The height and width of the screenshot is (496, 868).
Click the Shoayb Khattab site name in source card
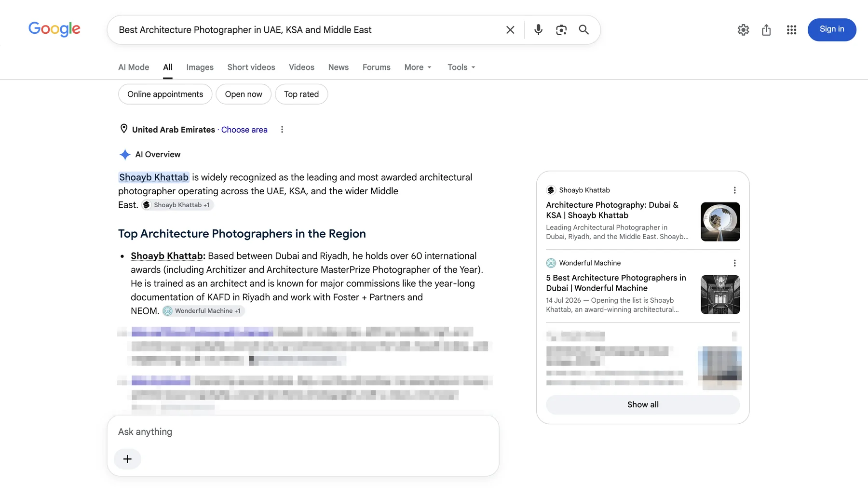point(584,190)
